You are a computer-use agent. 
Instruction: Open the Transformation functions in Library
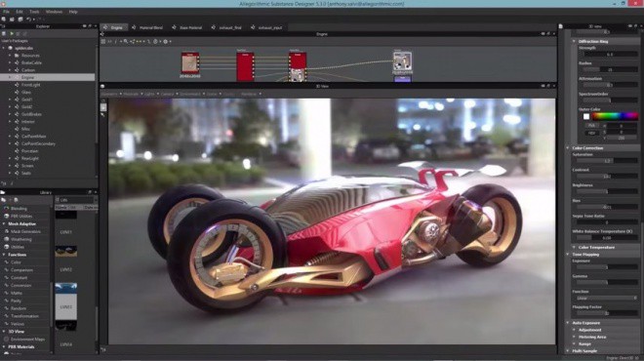coord(24,316)
